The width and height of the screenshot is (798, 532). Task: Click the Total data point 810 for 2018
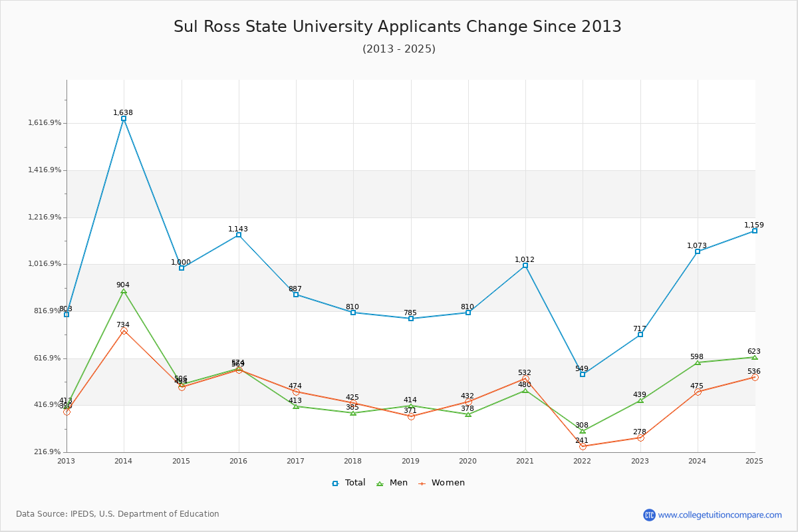click(x=353, y=313)
